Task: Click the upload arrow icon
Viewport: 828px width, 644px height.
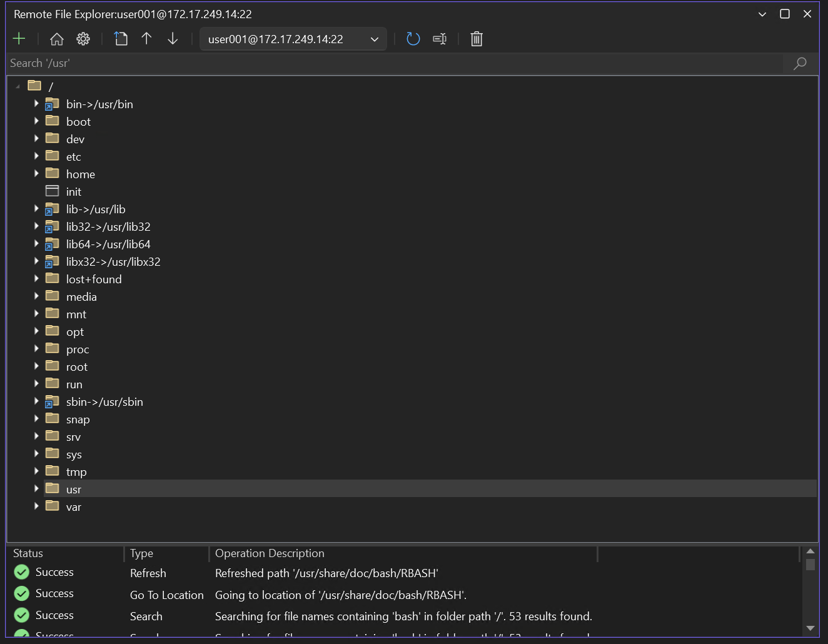Action: [x=146, y=39]
